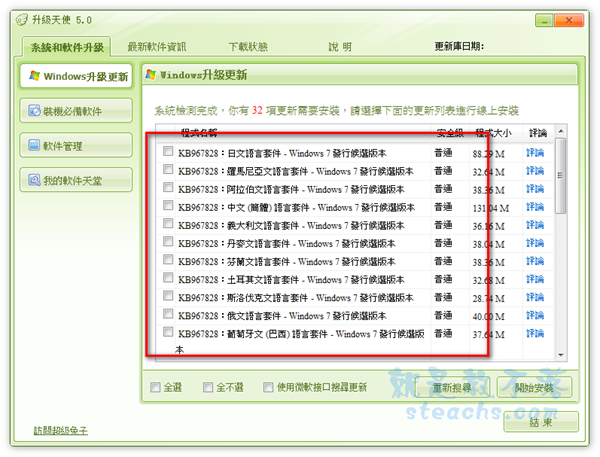Switch to the 最新軟件資訊 tab
The image size is (600, 457).
pyautogui.click(x=157, y=47)
